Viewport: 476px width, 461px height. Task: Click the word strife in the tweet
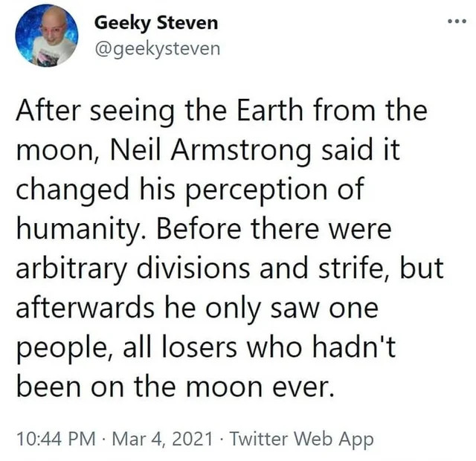coord(360,268)
